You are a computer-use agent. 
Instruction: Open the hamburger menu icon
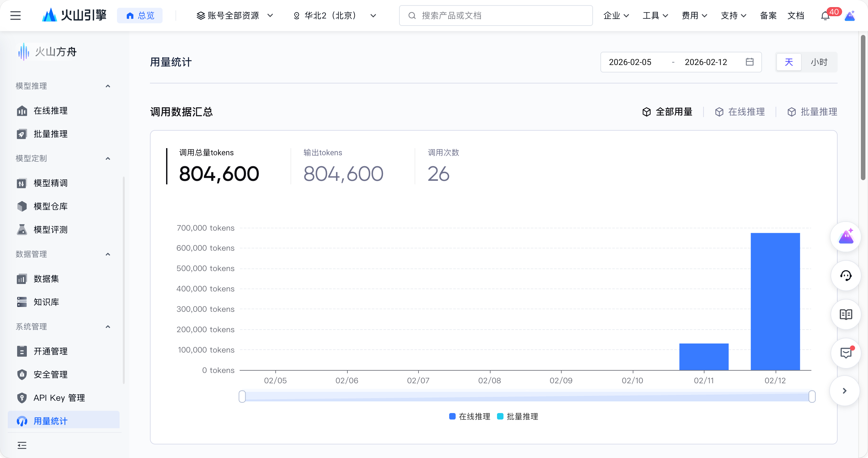(x=16, y=16)
